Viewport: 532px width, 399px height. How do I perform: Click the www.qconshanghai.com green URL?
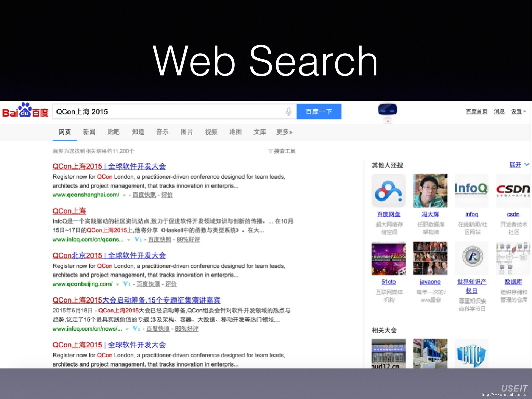coord(86,195)
